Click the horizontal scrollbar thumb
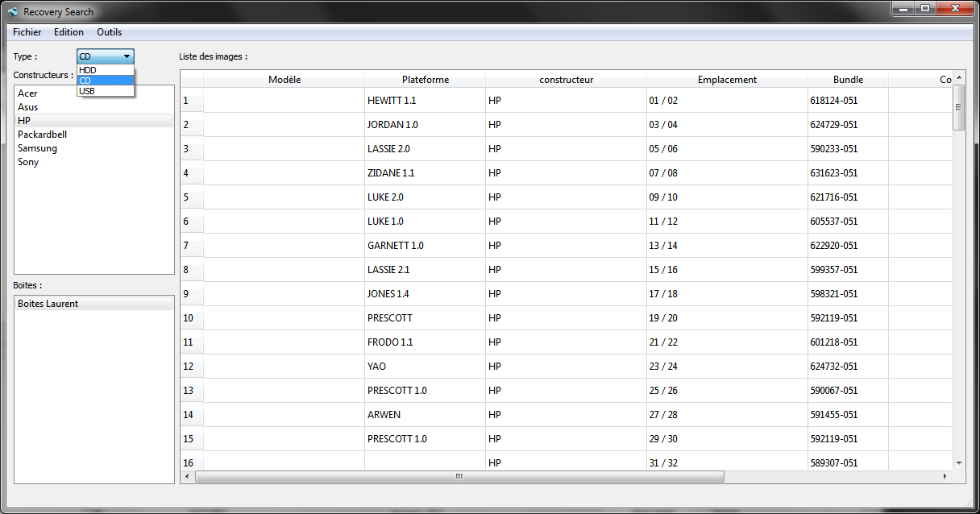Screen dimensions: 980x514 click(x=459, y=477)
